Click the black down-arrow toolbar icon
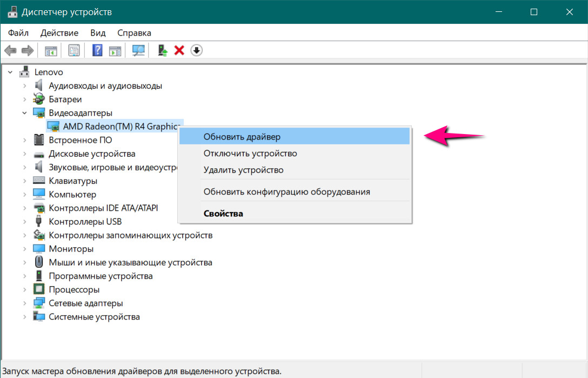The width and height of the screenshot is (588, 378). coord(197,51)
